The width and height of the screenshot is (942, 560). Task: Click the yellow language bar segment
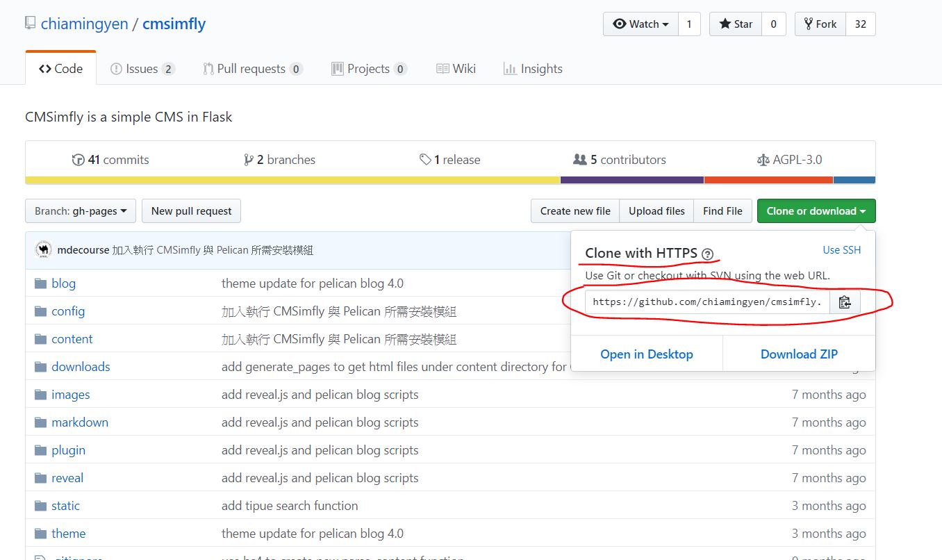tap(292, 180)
